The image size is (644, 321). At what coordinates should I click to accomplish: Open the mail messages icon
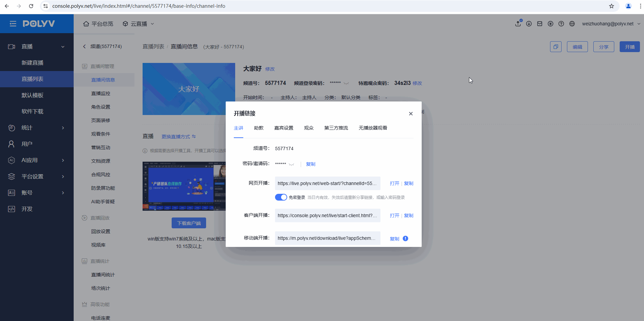[540, 24]
